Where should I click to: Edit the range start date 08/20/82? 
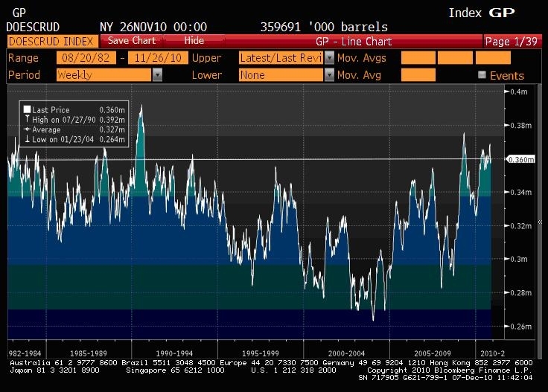86,57
